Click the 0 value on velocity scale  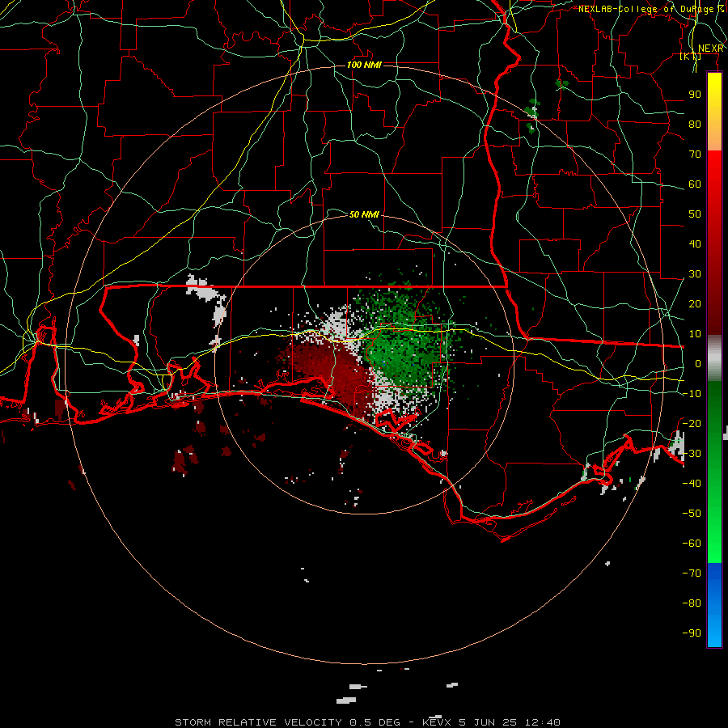pos(698,363)
